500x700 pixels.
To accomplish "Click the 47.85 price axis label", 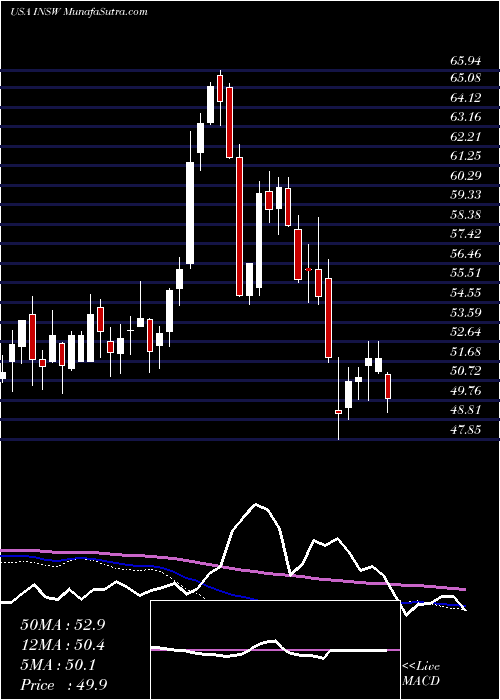I will 465,429.
